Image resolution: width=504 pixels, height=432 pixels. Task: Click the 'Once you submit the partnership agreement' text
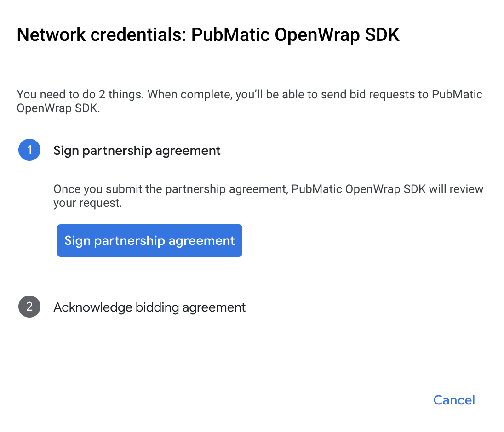(171, 189)
